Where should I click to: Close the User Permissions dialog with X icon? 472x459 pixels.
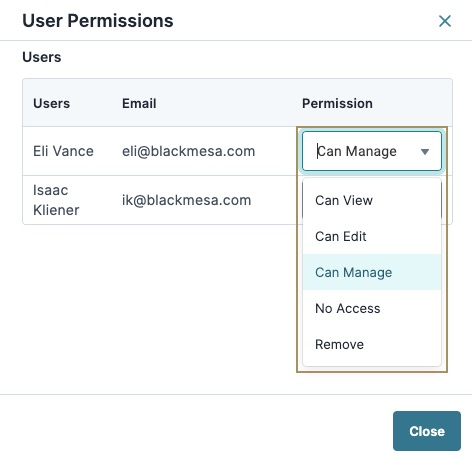[445, 21]
